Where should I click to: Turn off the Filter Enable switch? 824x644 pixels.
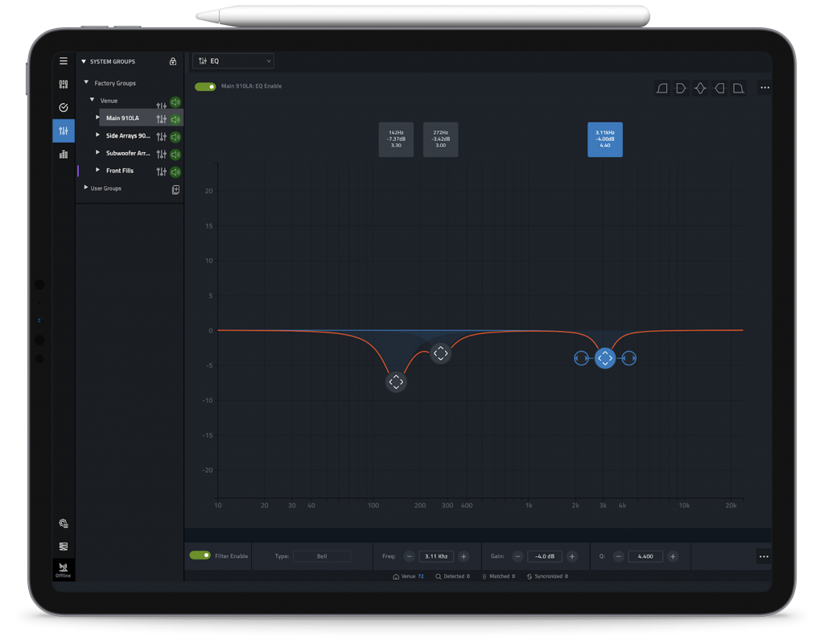[200, 555]
